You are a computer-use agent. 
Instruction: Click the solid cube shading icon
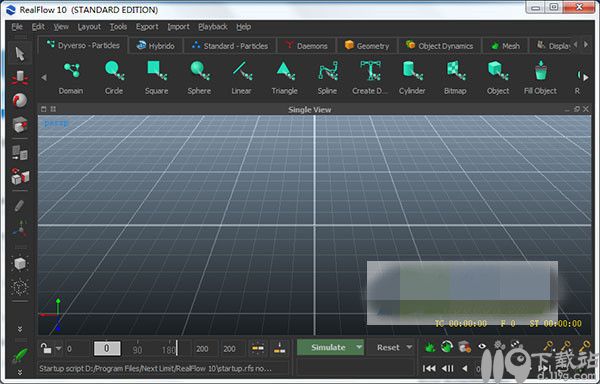click(20, 264)
